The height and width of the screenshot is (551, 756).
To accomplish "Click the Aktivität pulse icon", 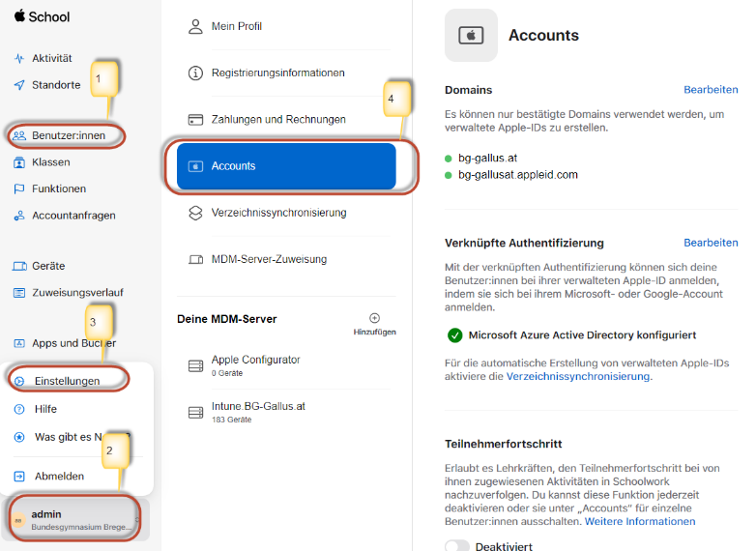I will pos(19,58).
